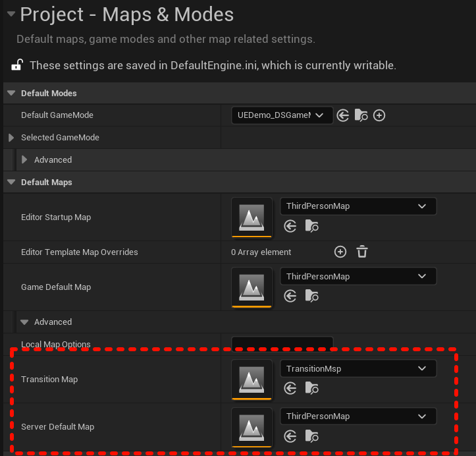Viewport: 476px width, 456px height.
Task: Use selected asset for Game Default Map
Action: coord(290,297)
